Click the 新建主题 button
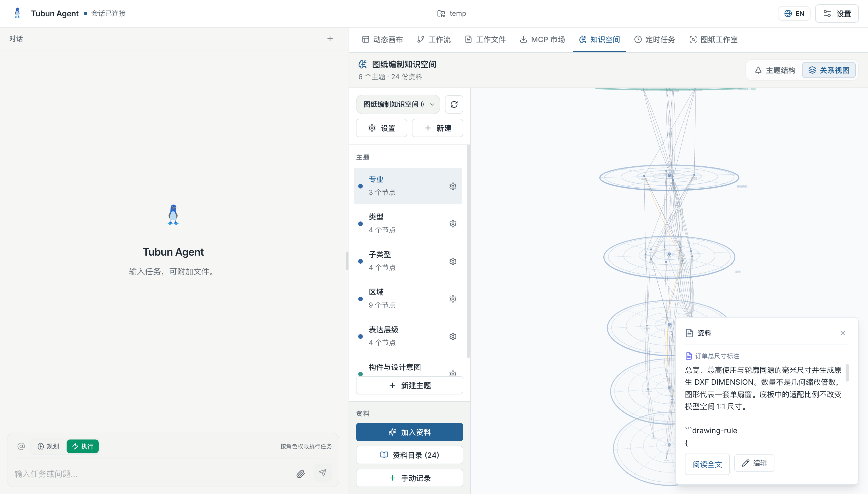Image resolution: width=868 pixels, height=494 pixels. 409,385
